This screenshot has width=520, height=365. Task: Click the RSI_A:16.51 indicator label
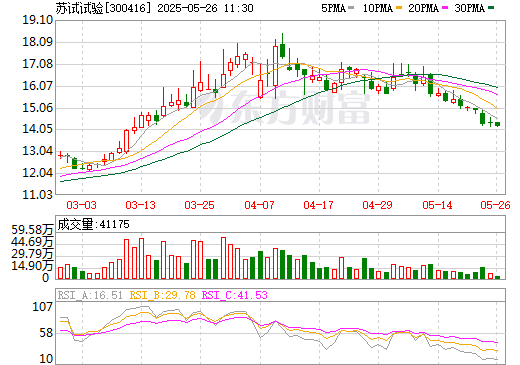90,295
